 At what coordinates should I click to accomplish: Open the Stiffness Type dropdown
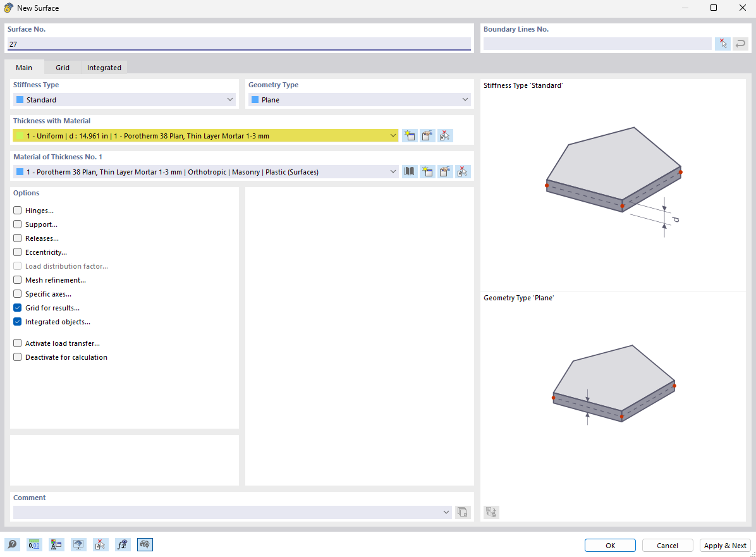click(x=229, y=99)
